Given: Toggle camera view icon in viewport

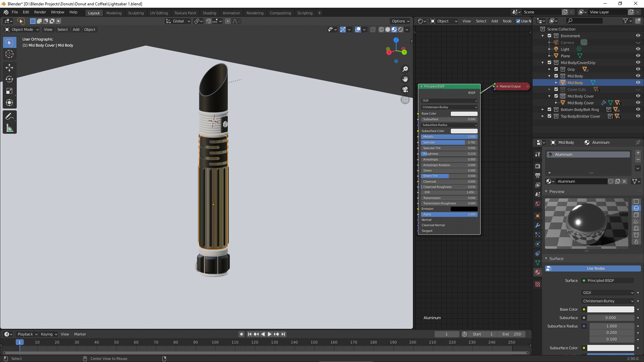Looking at the screenshot, I should (x=405, y=89).
